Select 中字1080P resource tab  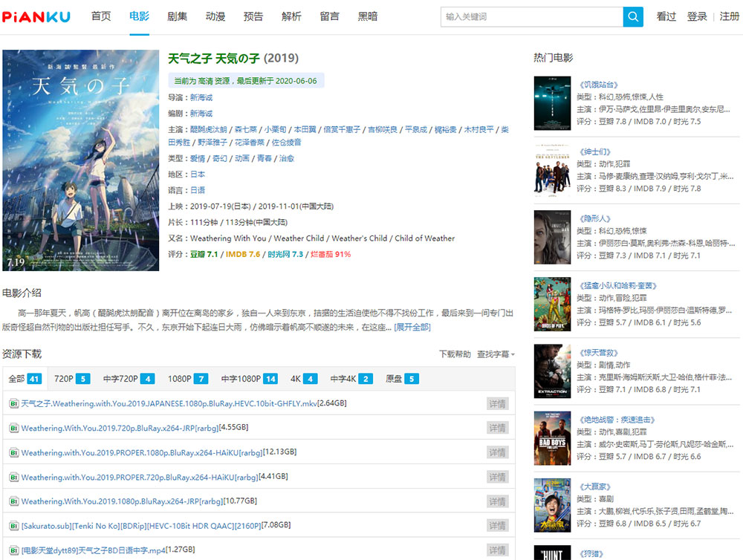pos(250,379)
